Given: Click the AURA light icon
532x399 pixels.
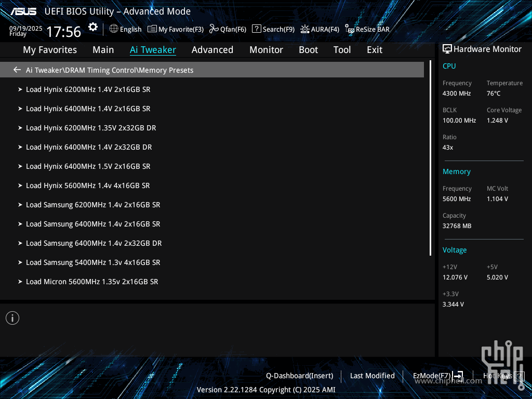Looking at the screenshot, I should pyautogui.click(x=304, y=29).
